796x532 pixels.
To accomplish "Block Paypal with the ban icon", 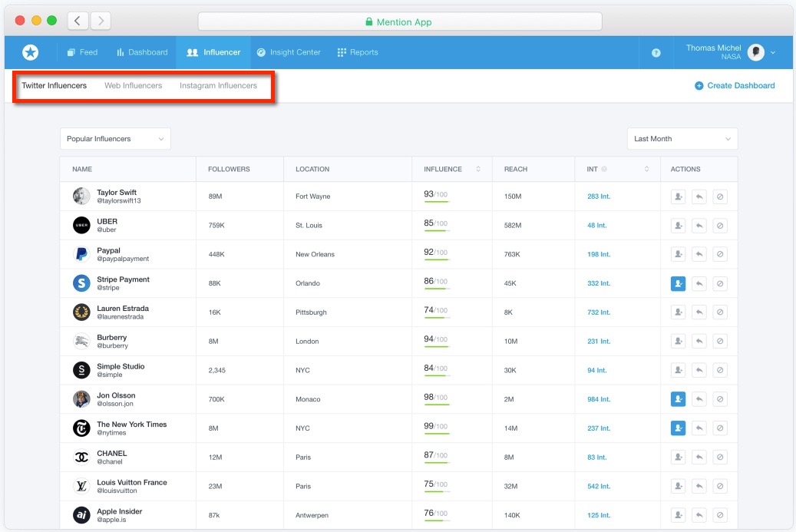I will click(x=720, y=254).
